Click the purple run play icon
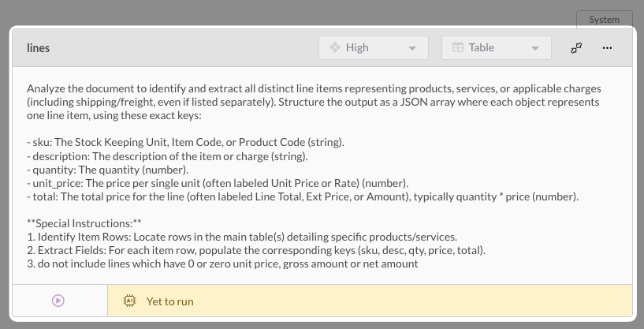Image resolution: width=644 pixels, height=329 pixels. click(58, 301)
